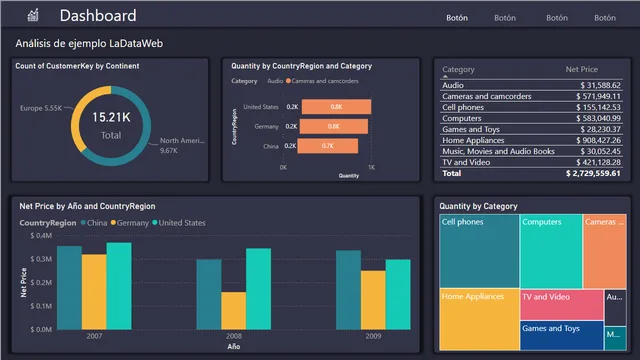640x360 pixels.
Task: Select 2007 Germany yellow column bar
Action: (94, 292)
